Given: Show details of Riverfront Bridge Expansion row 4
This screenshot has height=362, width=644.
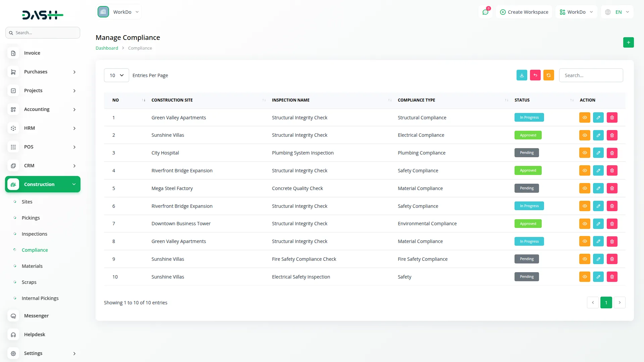Looking at the screenshot, I should click(584, 171).
